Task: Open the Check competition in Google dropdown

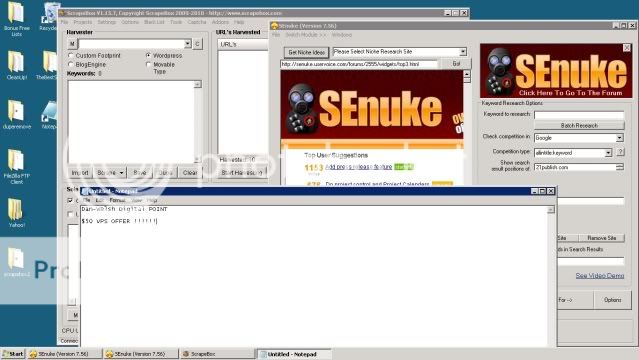Action: pyautogui.click(x=619, y=138)
